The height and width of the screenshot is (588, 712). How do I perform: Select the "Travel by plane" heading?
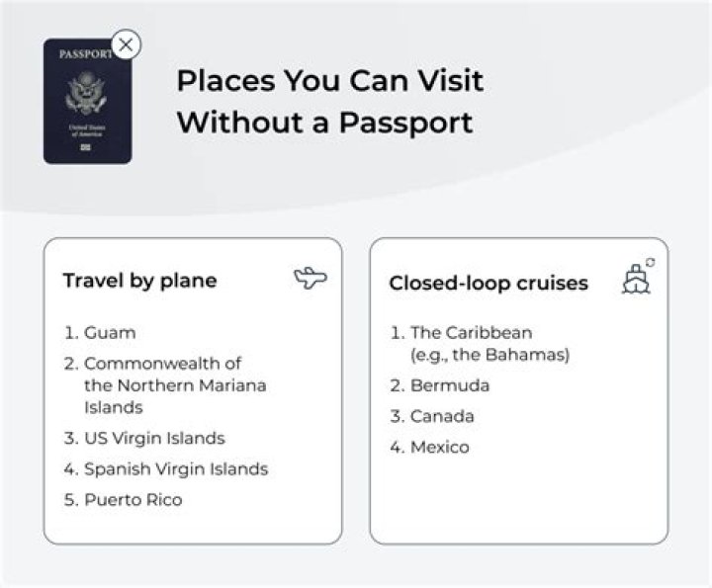(x=139, y=281)
